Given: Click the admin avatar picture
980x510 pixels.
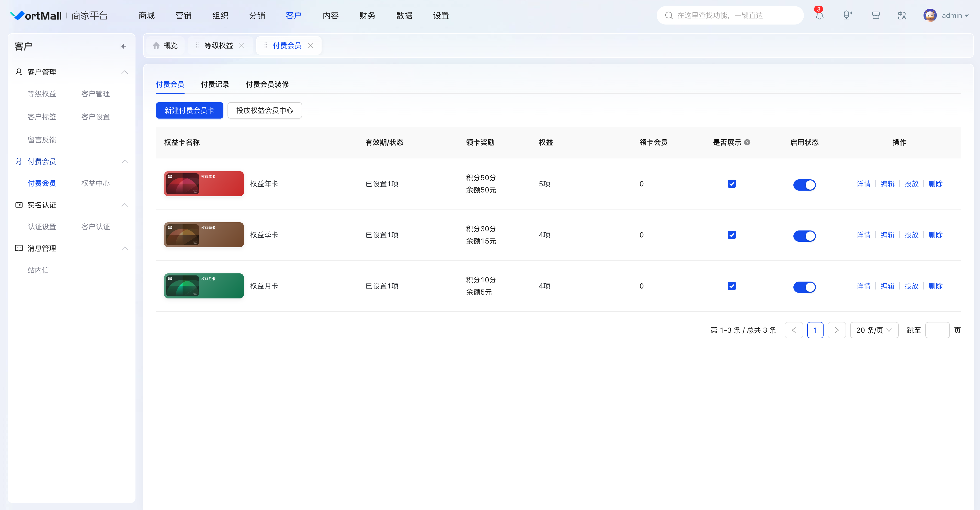Looking at the screenshot, I should pos(930,15).
